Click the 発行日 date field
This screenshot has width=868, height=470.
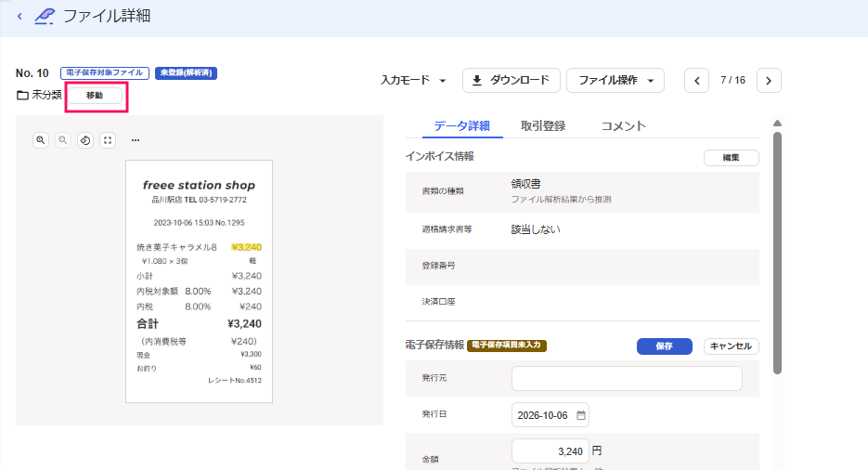coord(551,415)
